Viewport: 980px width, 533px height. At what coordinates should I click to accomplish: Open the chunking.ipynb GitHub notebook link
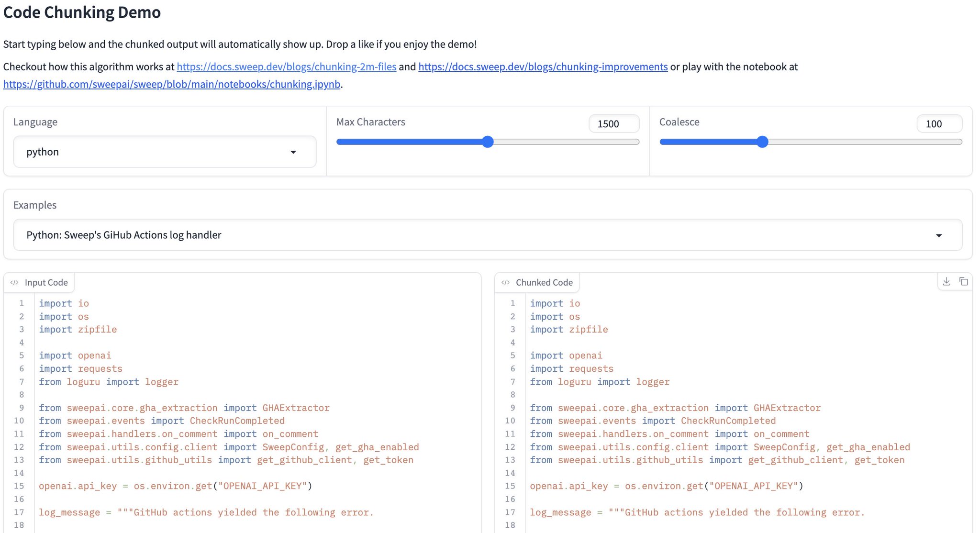172,84
